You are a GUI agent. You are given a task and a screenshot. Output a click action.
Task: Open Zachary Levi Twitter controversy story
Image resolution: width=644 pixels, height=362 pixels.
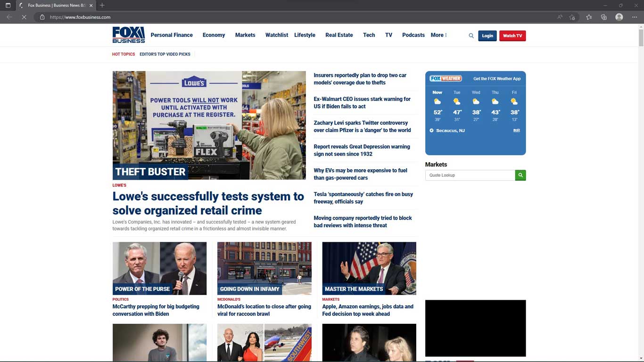click(362, 126)
